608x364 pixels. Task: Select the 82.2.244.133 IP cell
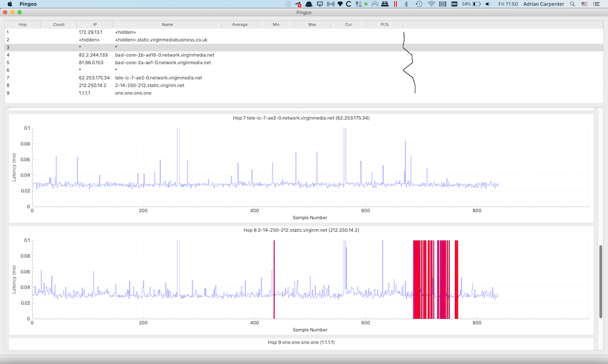(x=93, y=55)
